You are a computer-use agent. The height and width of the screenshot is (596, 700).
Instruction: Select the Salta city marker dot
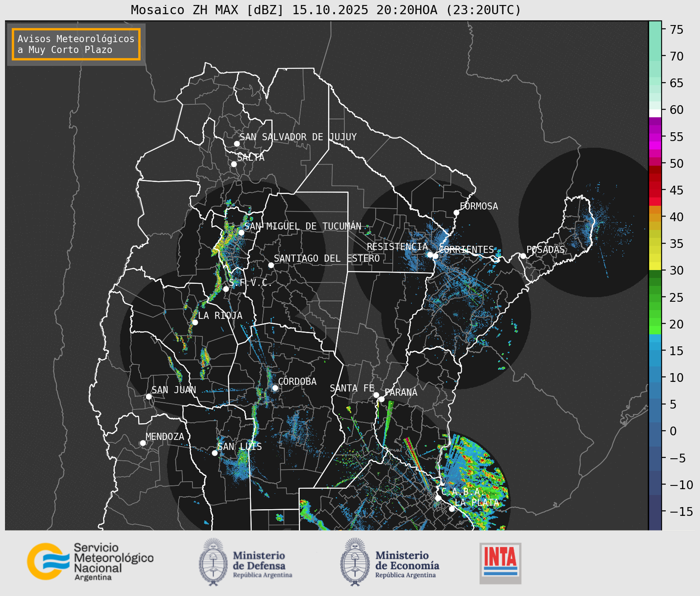coord(234,164)
